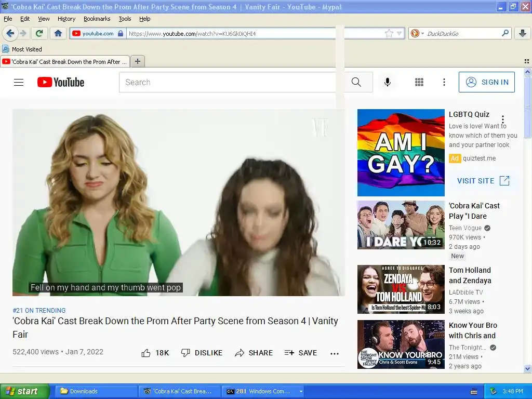This screenshot has width=532, height=399.
Task: Click the SAVE to playlist button
Action: pyautogui.click(x=300, y=353)
